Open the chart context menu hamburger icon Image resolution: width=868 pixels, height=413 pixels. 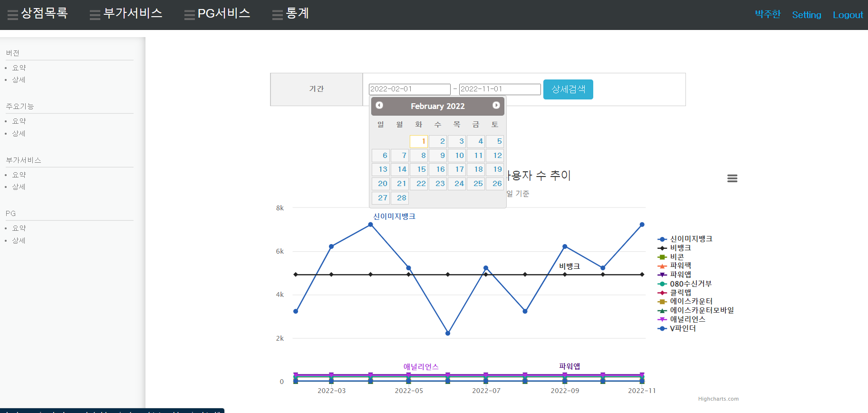click(x=732, y=178)
